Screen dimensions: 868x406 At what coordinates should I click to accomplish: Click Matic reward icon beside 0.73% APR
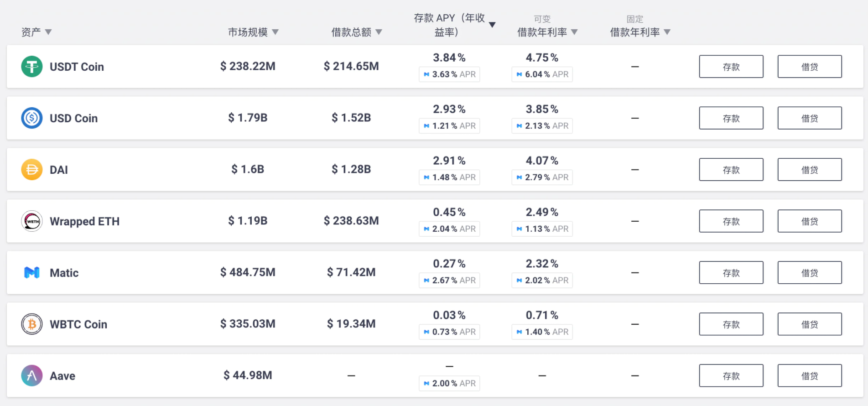click(426, 332)
